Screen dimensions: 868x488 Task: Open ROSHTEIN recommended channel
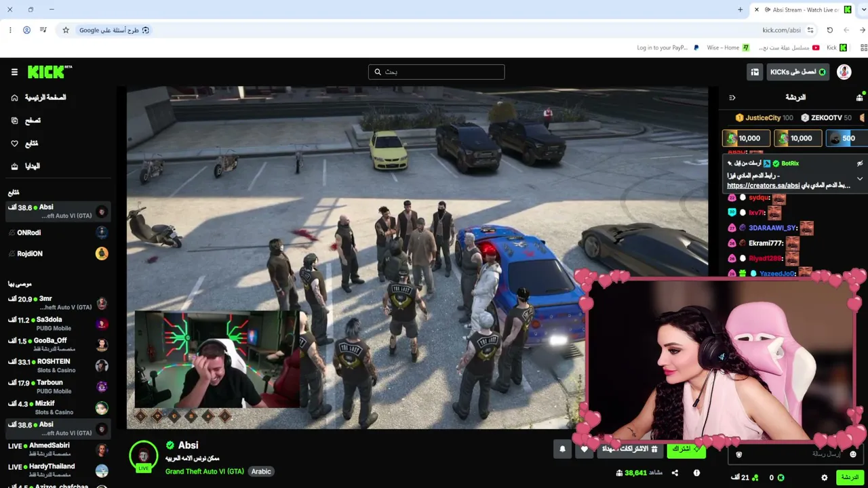[x=57, y=366]
